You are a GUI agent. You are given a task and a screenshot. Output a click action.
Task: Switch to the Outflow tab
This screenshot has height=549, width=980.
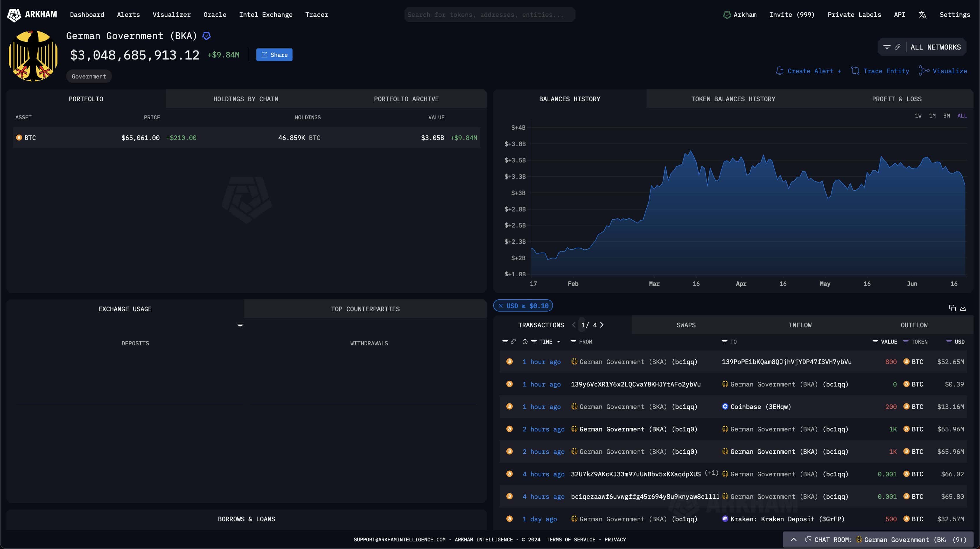pyautogui.click(x=914, y=325)
